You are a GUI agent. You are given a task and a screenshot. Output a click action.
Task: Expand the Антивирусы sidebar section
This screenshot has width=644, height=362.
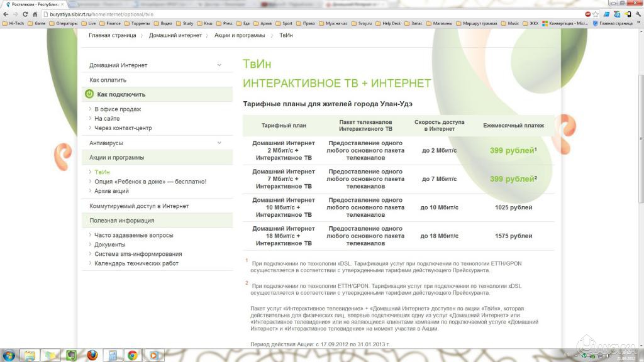pyautogui.click(x=219, y=143)
